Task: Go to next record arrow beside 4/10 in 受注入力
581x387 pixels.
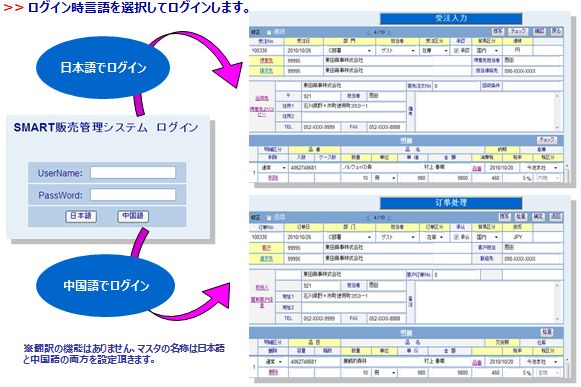Action: tap(389, 33)
